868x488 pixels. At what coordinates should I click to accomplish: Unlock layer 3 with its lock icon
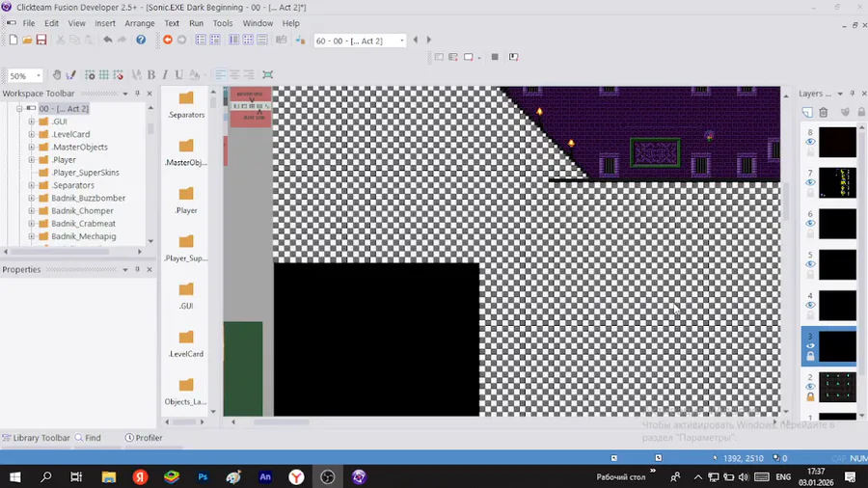[810, 356]
